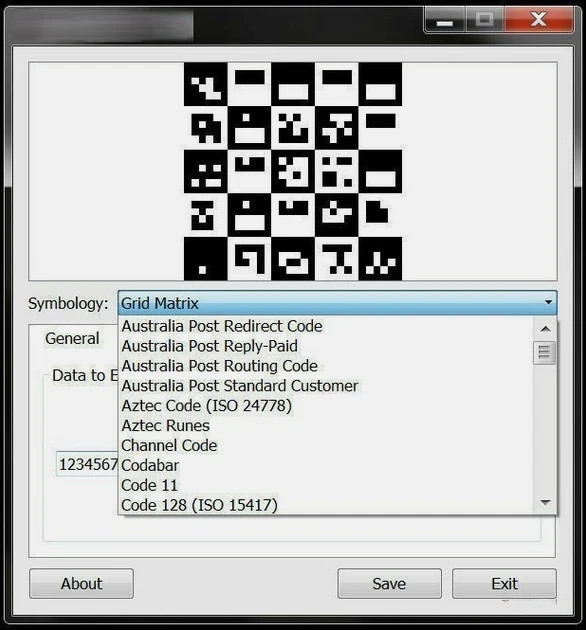Close the window with the X

[538, 19]
